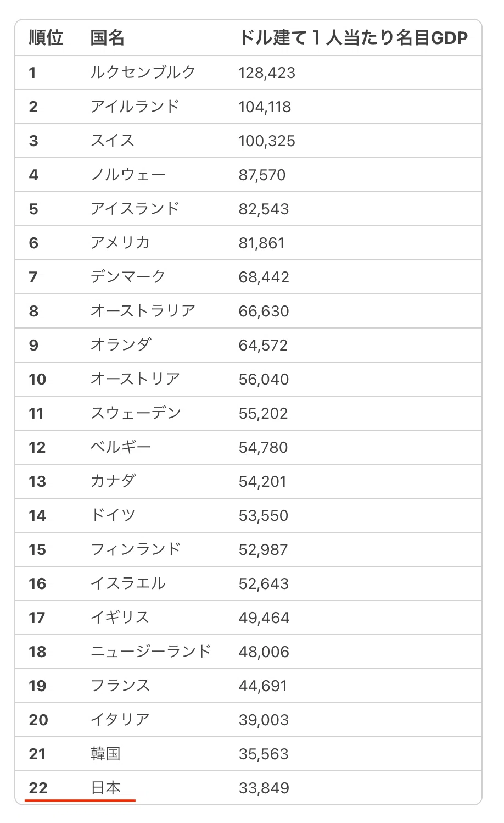Select the 国名 column header
This screenshot has width=504, height=823.
108,38
